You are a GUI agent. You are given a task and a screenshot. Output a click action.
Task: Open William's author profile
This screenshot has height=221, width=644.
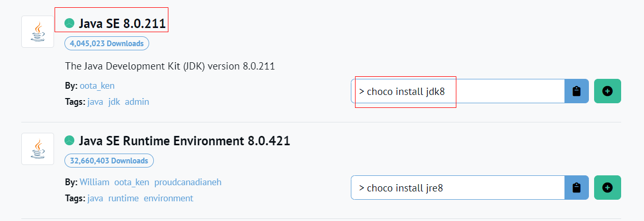coord(95,182)
